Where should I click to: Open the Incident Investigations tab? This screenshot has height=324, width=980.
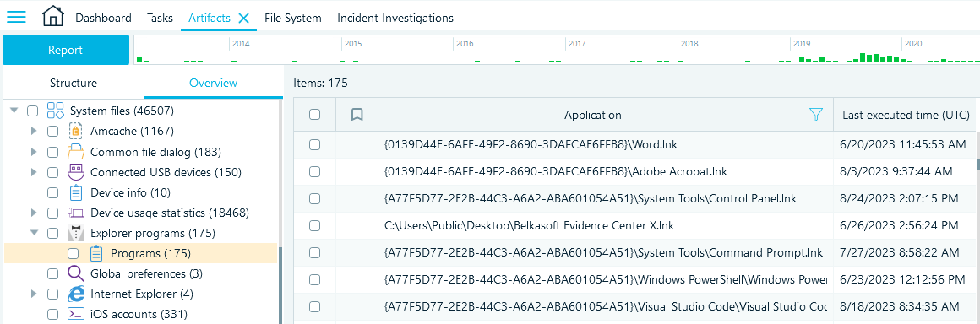395,18
